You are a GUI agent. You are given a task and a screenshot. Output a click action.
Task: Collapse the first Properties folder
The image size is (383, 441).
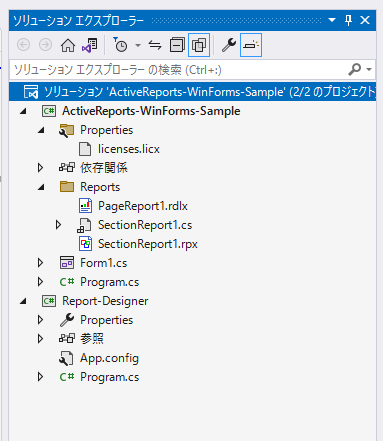(41, 130)
